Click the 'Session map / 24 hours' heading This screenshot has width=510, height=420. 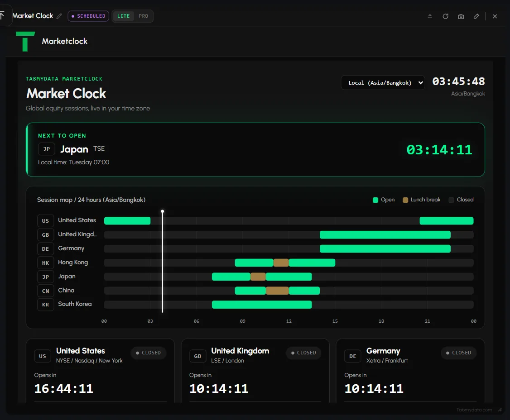click(x=91, y=200)
